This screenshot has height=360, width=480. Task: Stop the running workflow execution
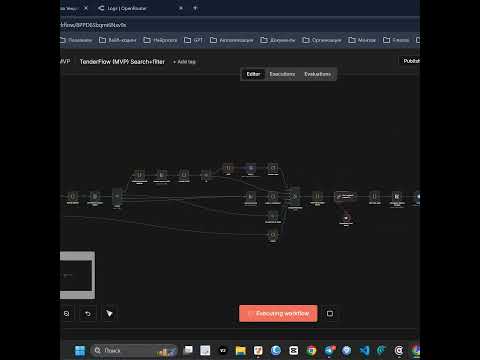point(330,313)
